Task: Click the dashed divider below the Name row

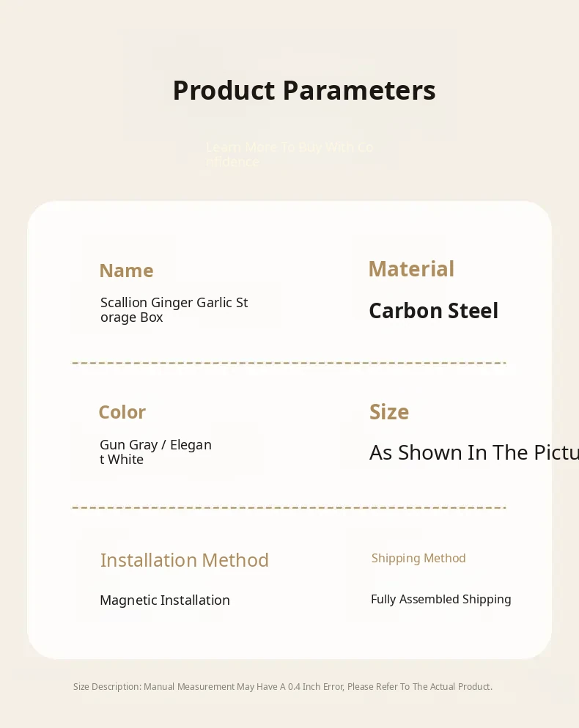Action: (289, 362)
